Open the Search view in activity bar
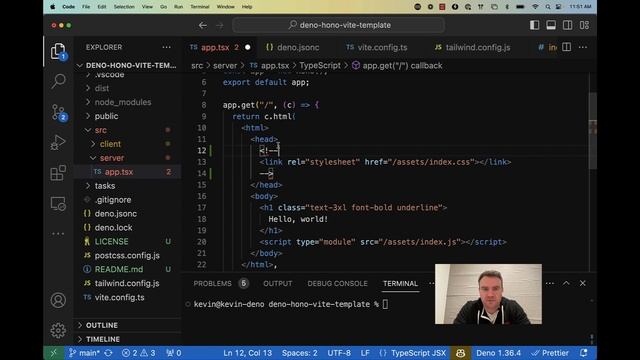 coord(58,81)
